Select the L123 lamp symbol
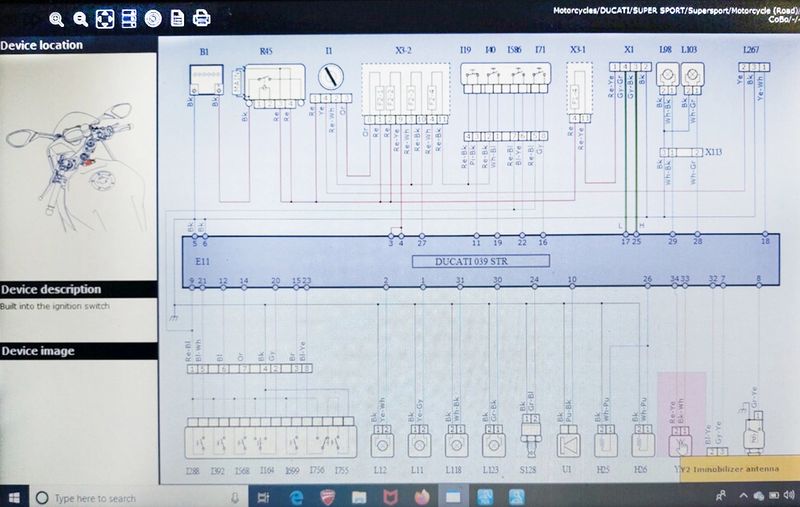This screenshot has height=507, width=800. [494, 445]
